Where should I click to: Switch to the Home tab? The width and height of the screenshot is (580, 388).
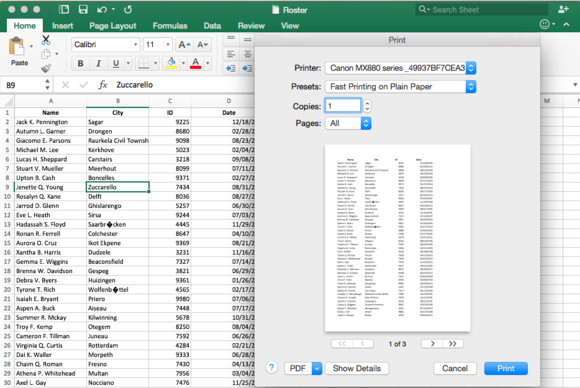25,26
